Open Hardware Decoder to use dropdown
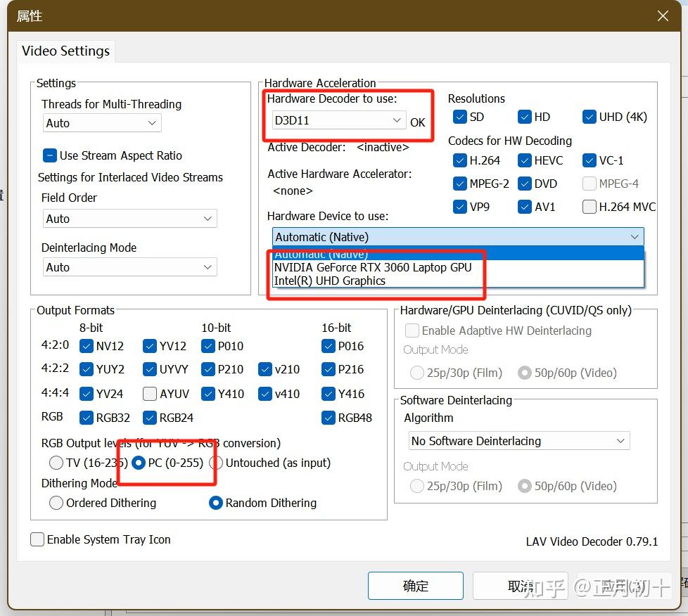 [339, 120]
